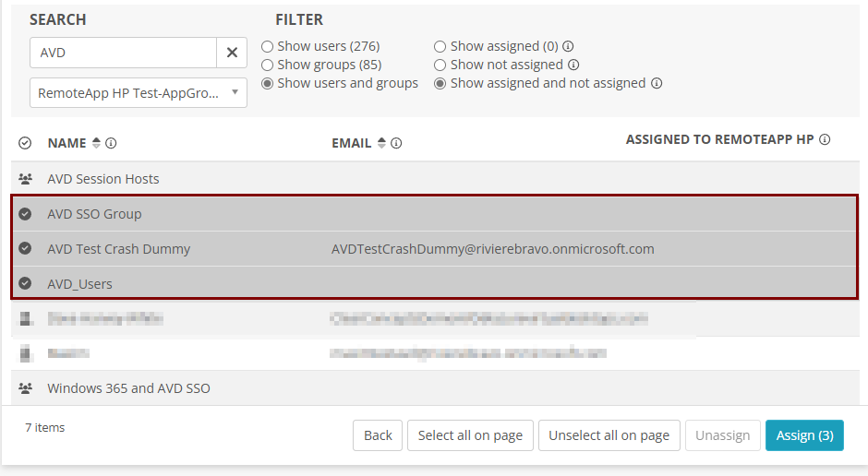This screenshot has height=476, width=868.
Task: Select Show assigned and not assigned option
Action: click(x=440, y=83)
